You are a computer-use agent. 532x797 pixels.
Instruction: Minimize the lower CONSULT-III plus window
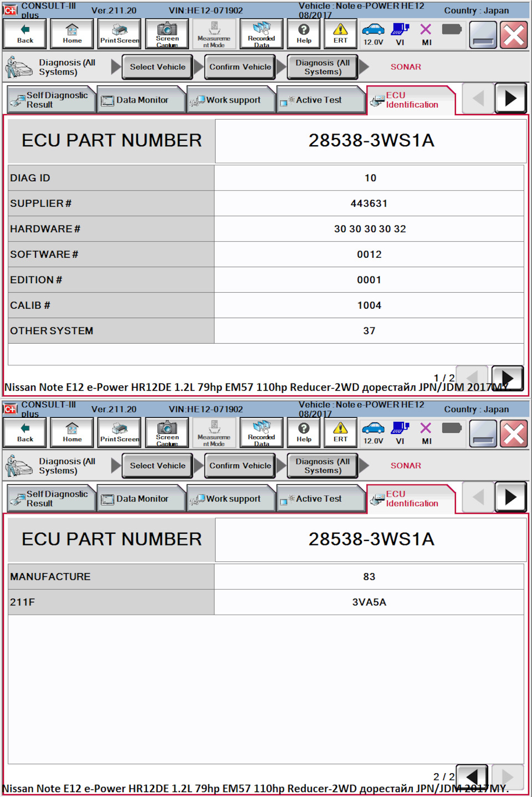click(x=483, y=434)
